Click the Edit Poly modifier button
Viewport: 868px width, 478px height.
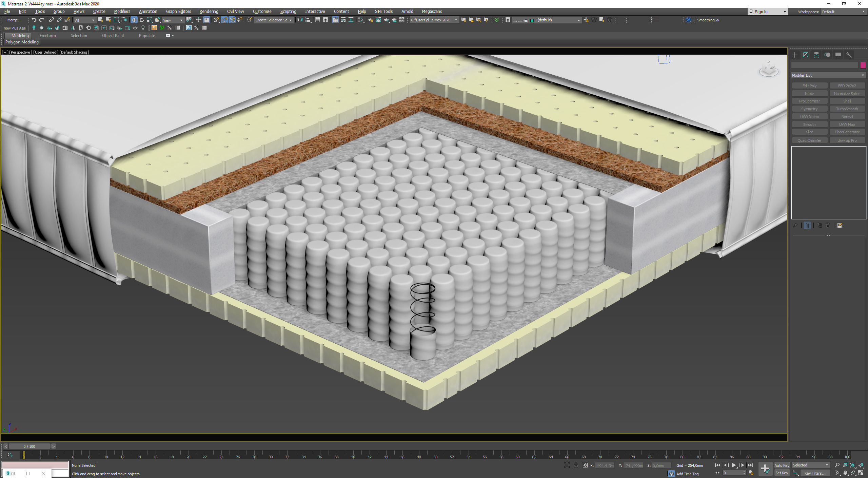tap(809, 86)
